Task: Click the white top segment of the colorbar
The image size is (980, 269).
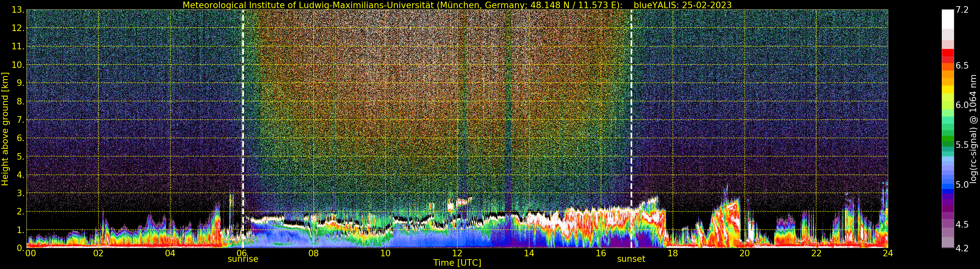Action: click(x=948, y=19)
